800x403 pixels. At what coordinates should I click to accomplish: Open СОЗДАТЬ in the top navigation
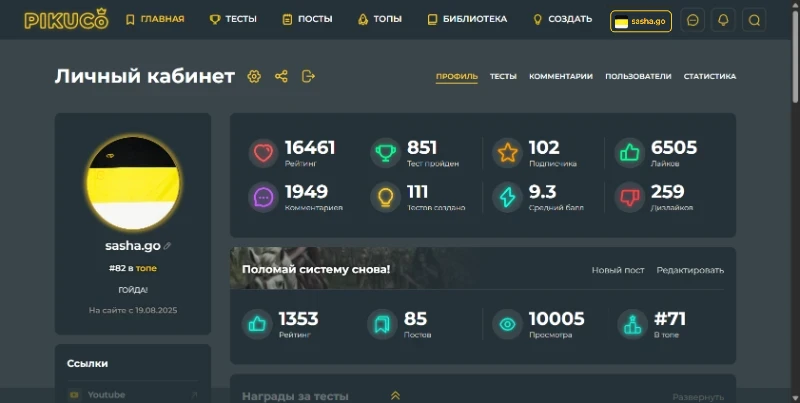click(x=562, y=19)
